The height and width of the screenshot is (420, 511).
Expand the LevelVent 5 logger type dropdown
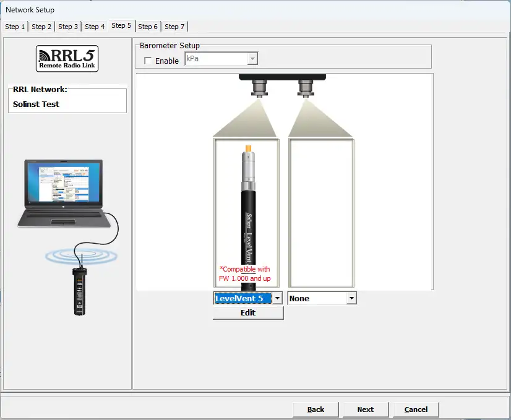(x=277, y=298)
